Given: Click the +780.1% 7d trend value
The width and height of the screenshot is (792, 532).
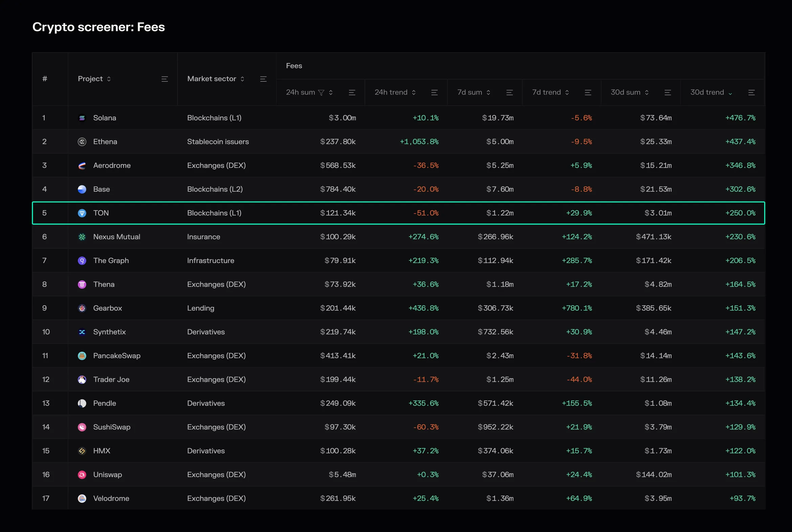Looking at the screenshot, I should coord(577,308).
